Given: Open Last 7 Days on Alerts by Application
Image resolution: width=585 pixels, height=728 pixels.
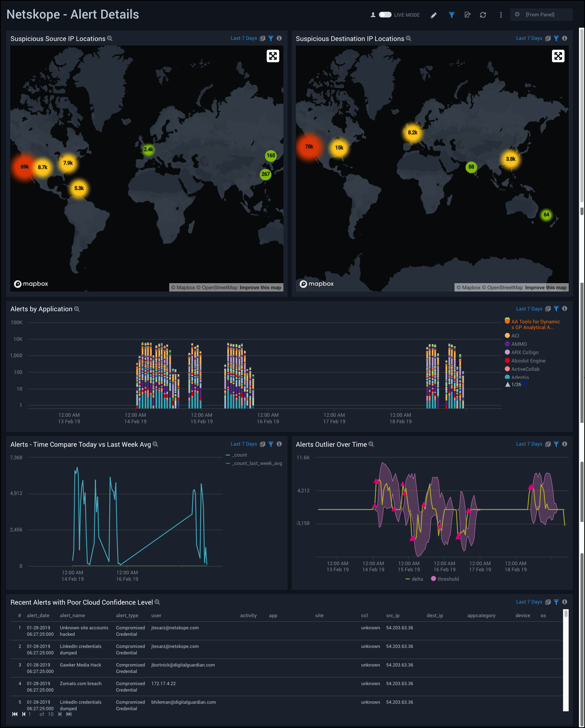Looking at the screenshot, I should [529, 309].
